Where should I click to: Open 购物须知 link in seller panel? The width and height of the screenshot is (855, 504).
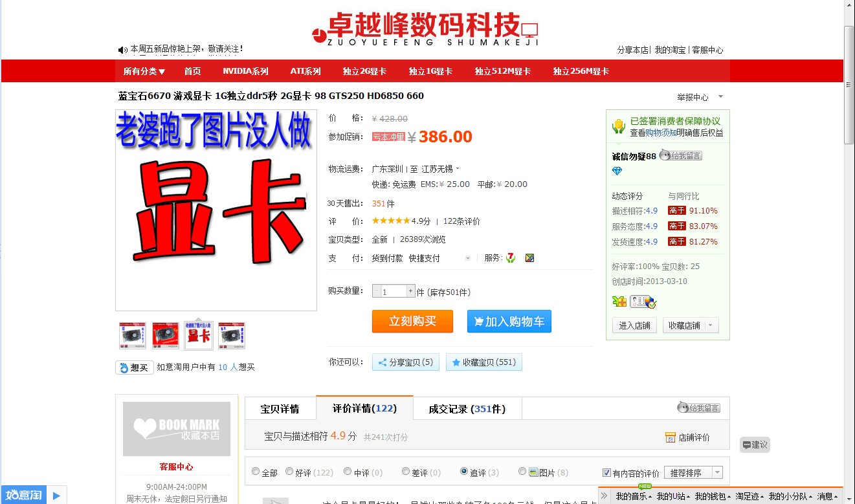pyautogui.click(x=661, y=133)
